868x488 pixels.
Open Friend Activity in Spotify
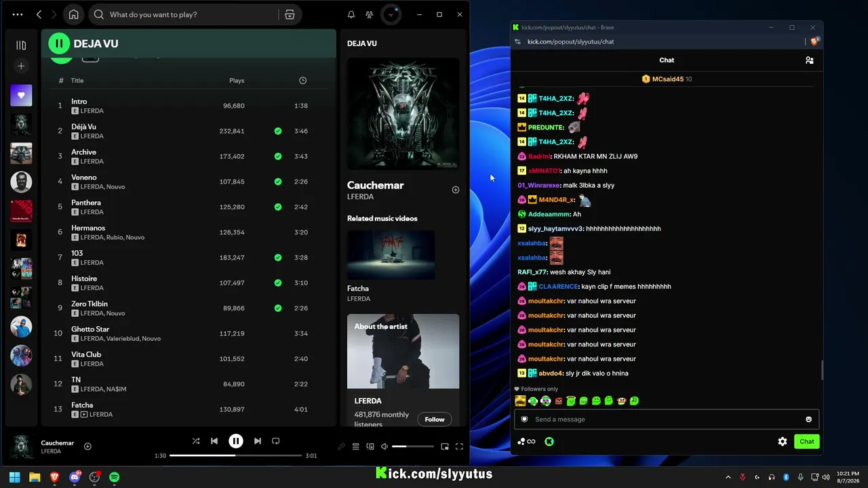[x=369, y=14]
